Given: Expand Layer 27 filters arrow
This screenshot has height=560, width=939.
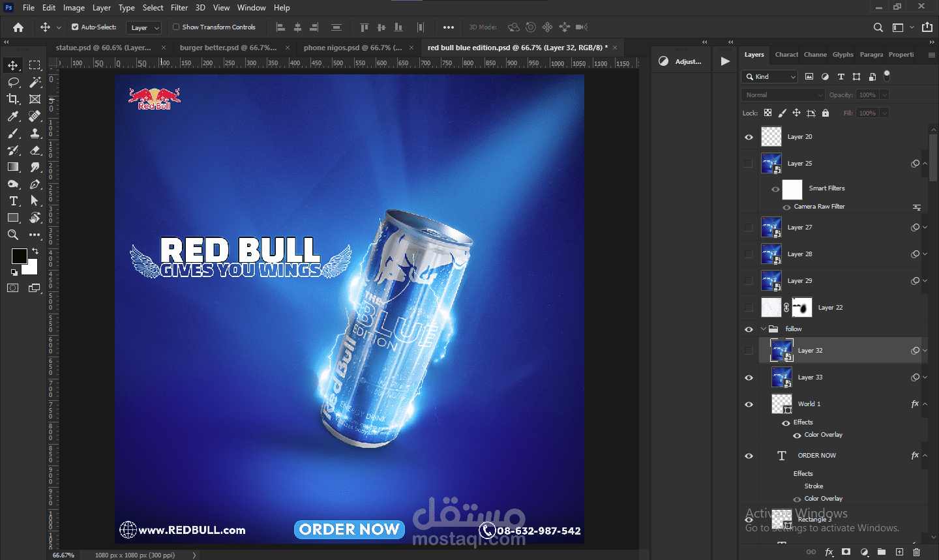Looking at the screenshot, I should (x=925, y=228).
